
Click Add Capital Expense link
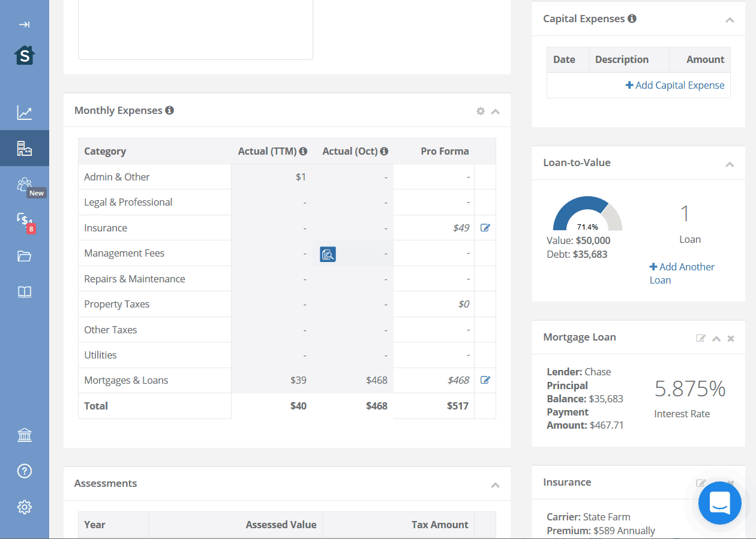[675, 85]
